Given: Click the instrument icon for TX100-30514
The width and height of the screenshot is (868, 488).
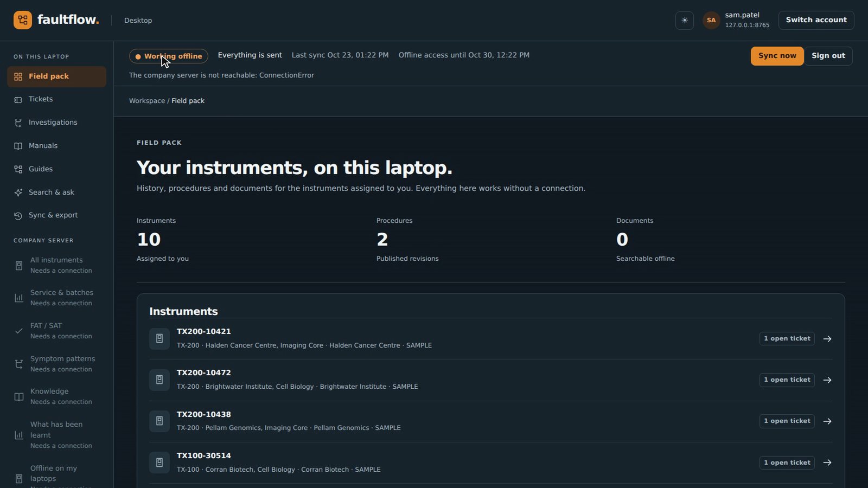Looking at the screenshot, I should pyautogui.click(x=159, y=463).
